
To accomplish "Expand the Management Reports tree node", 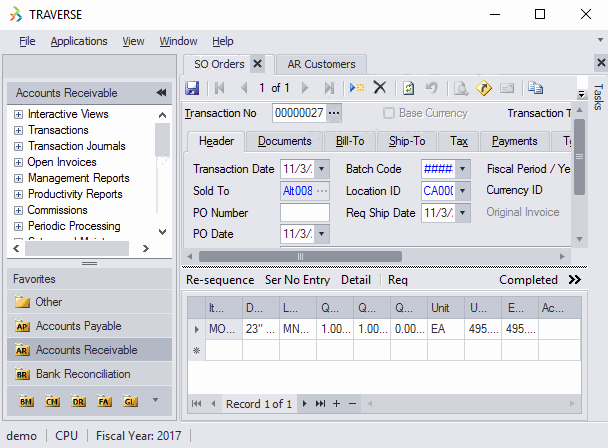I will click(18, 178).
